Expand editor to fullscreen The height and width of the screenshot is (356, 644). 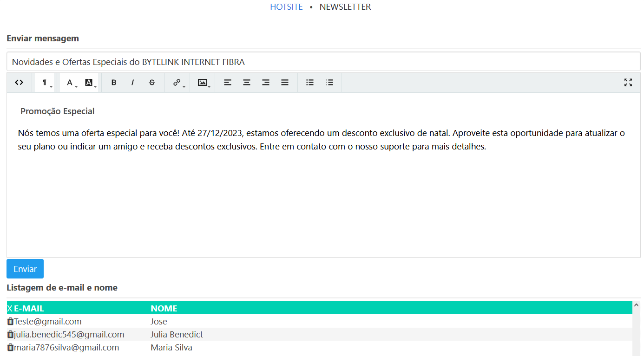point(628,83)
